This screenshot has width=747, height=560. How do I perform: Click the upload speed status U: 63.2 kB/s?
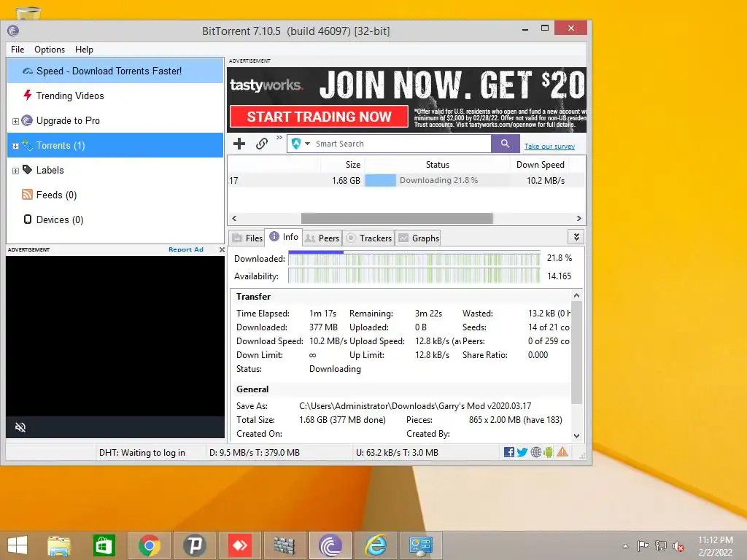click(x=397, y=452)
